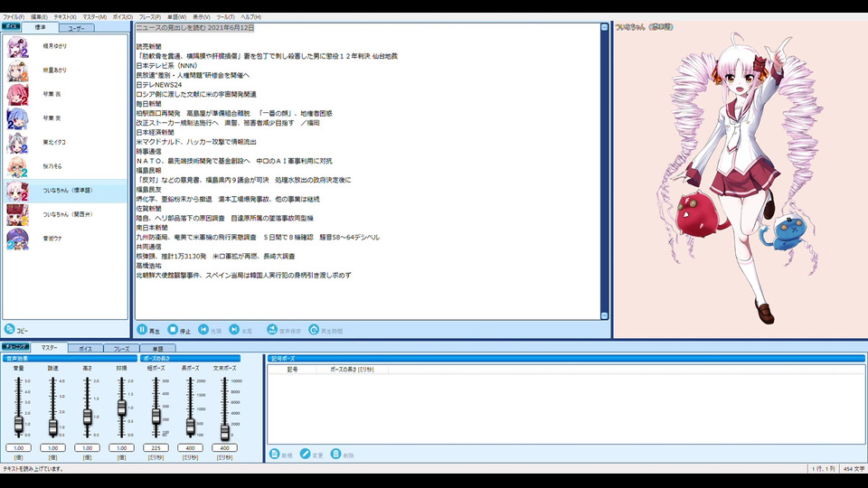Stop reading with the 停止 button
This screenshot has height=488, width=868.
tap(173, 330)
